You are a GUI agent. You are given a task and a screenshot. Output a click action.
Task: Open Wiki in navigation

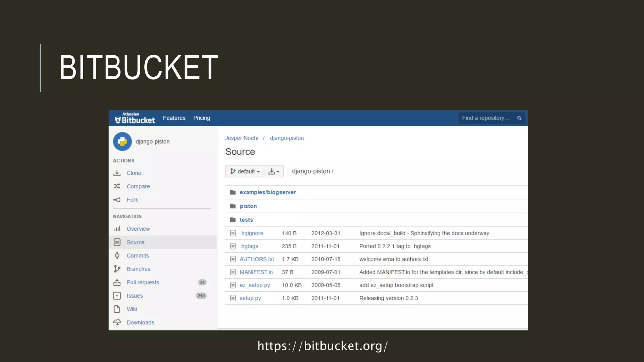tap(132, 309)
